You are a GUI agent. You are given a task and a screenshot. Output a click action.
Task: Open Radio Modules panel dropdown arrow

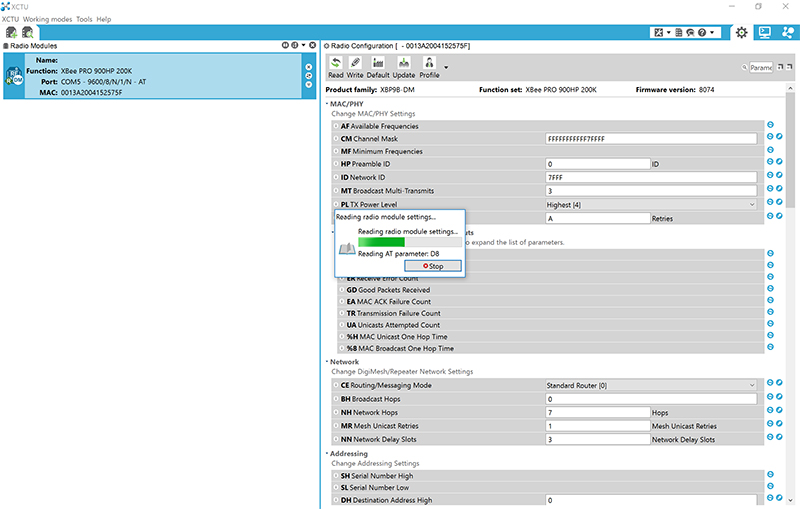click(x=304, y=45)
